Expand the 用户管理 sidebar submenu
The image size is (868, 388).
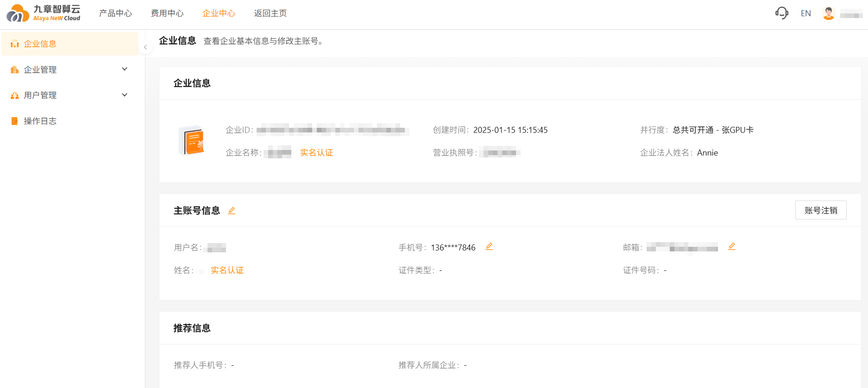tap(69, 95)
